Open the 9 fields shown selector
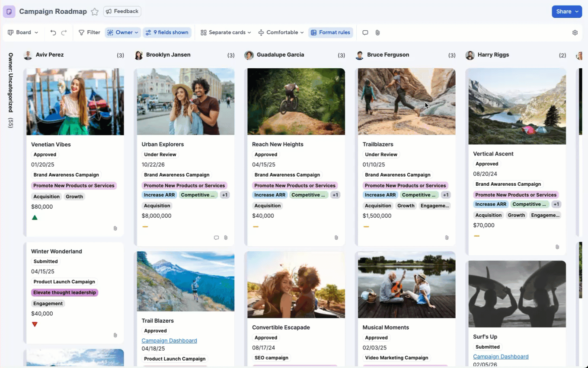Screen dimensions: 588x368 [x=167, y=32]
